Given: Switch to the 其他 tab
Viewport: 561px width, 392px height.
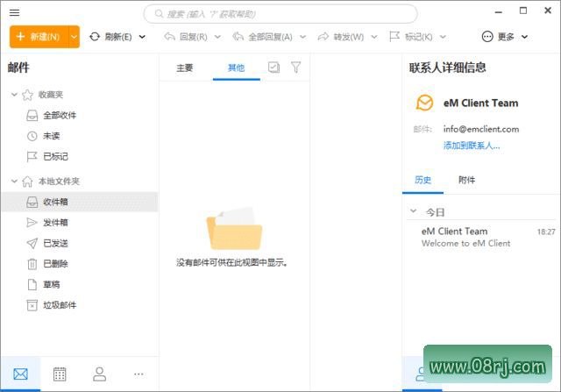Looking at the screenshot, I should (236, 68).
